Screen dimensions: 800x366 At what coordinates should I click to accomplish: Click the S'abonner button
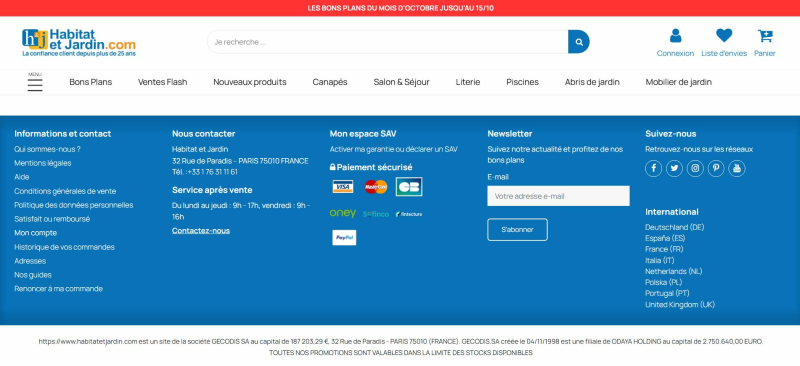(x=517, y=230)
